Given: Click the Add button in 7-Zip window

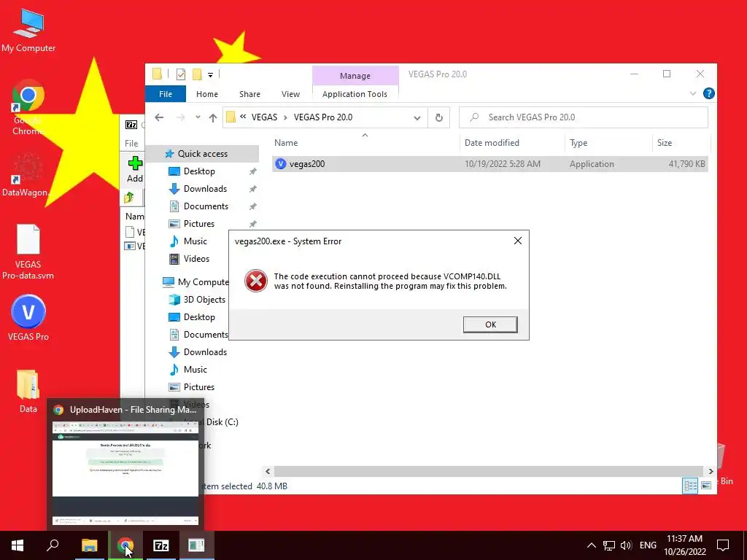Looking at the screenshot, I should pyautogui.click(x=135, y=169).
